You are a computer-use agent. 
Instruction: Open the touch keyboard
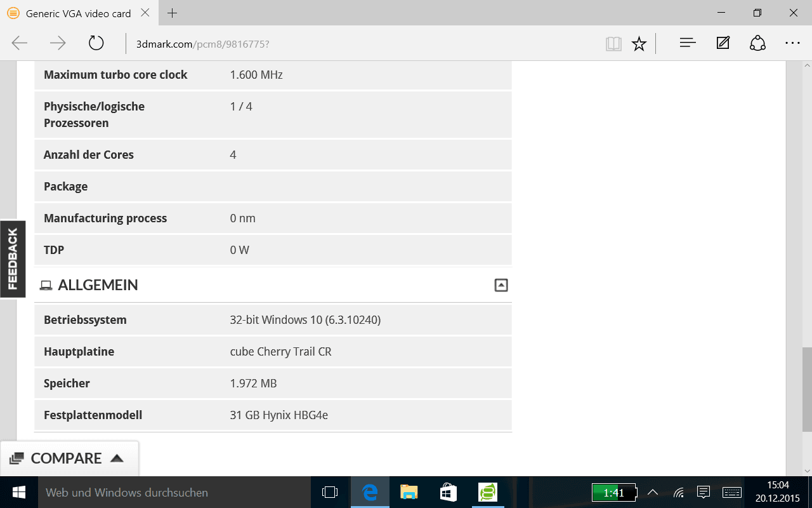(x=732, y=492)
